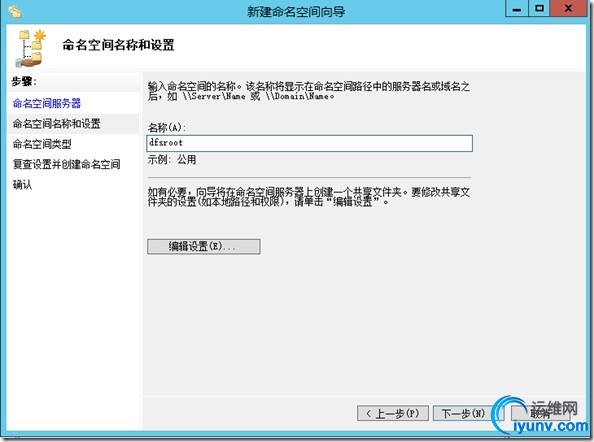594x442 pixels.
Task: Go to the 命名空间服务器 step
Action: pos(47,103)
